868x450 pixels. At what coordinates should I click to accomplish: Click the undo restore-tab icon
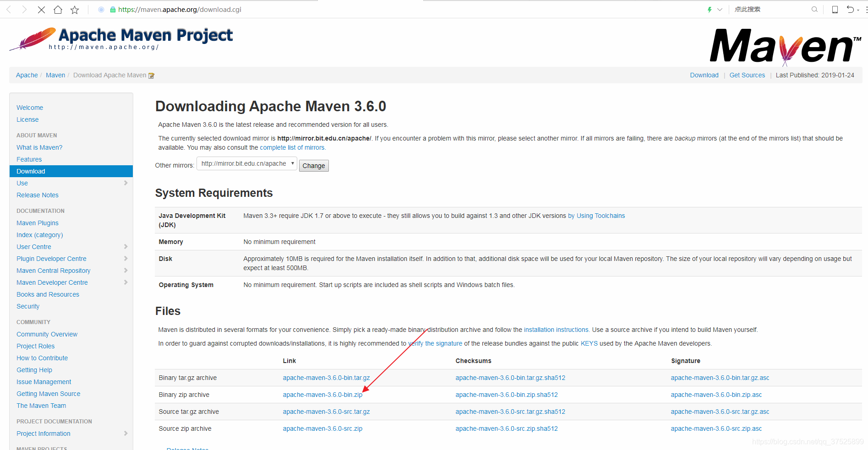850,9
